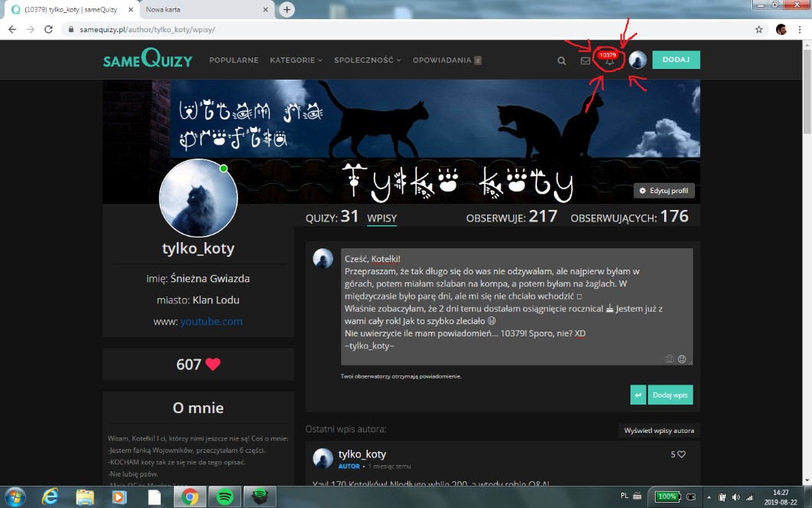Viewport: 812px width, 508px height.
Task: Open the messages envelope icon
Action: 585,61
